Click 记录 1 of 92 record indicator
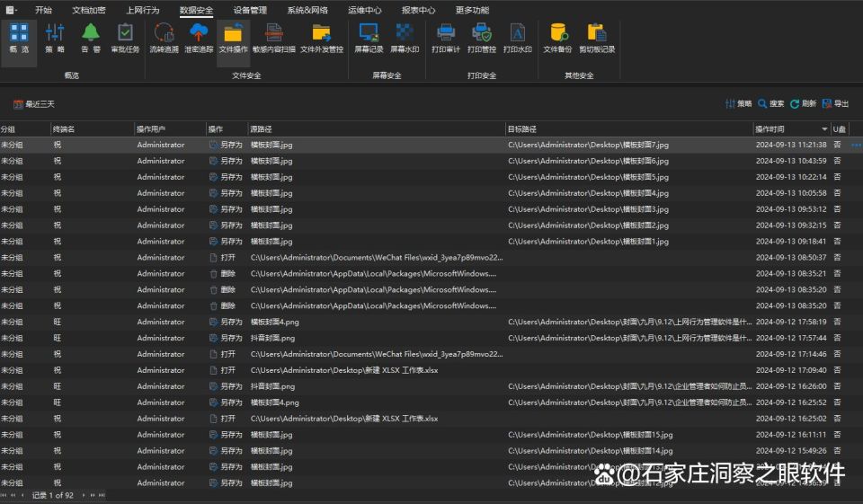Screen dimensions: 863x504 [x=53, y=495]
